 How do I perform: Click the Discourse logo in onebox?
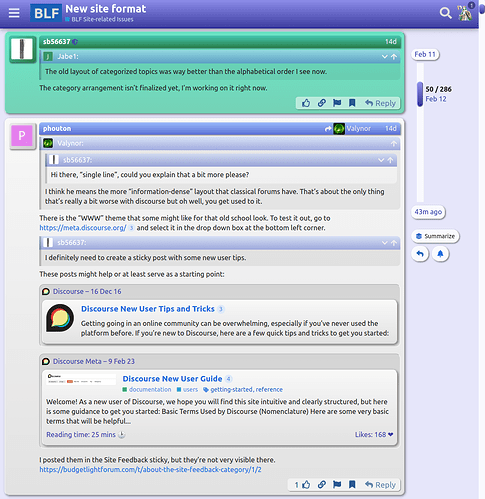60,318
